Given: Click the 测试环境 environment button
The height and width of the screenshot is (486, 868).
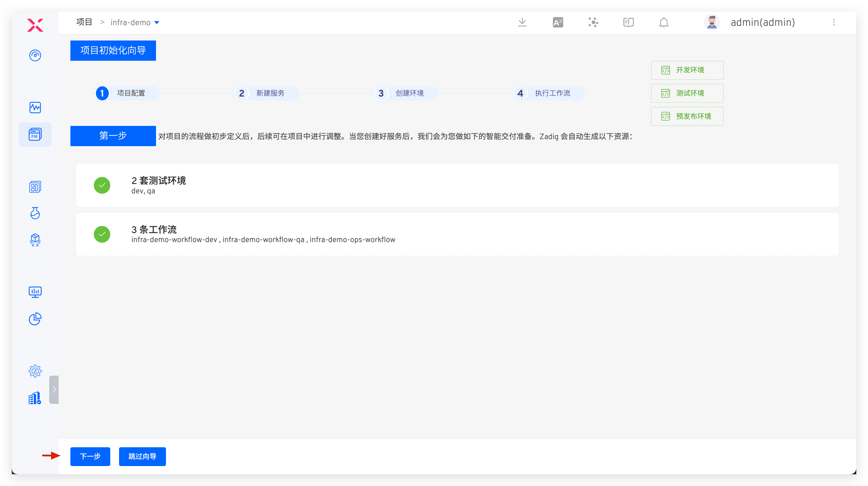Looking at the screenshot, I should point(687,93).
